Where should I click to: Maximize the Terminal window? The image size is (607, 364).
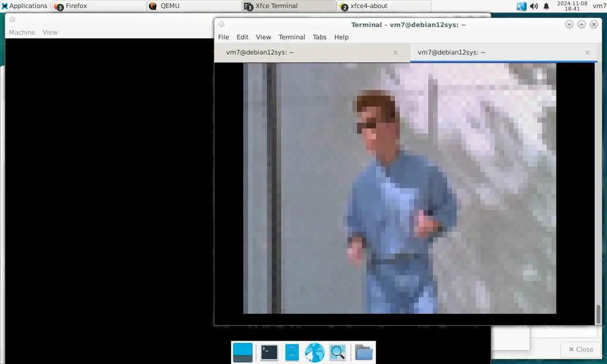pos(581,24)
